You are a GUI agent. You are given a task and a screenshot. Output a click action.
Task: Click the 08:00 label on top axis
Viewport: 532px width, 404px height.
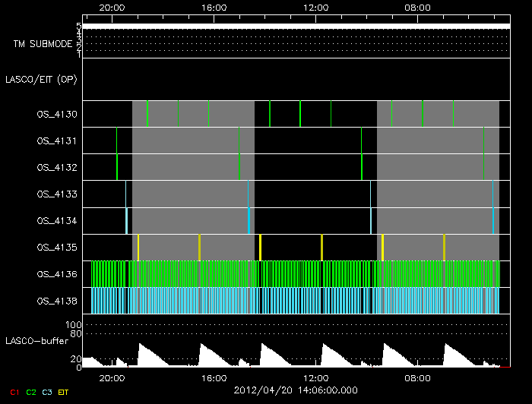pos(418,8)
